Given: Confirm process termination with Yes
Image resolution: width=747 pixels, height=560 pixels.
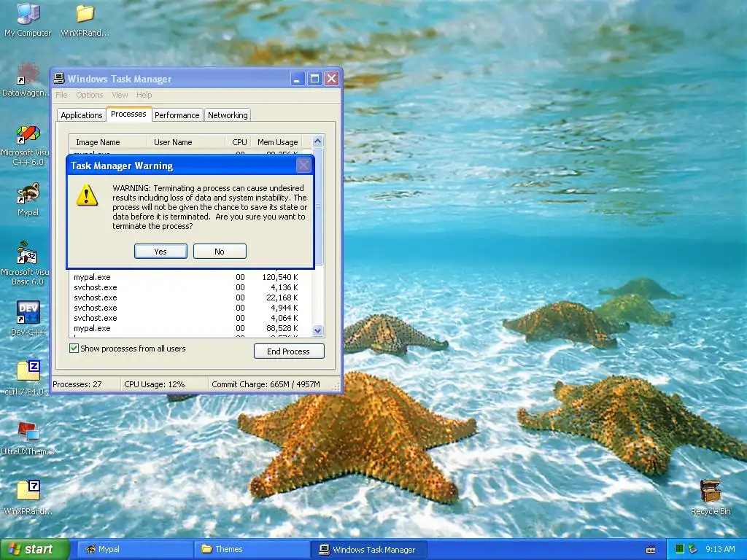Looking at the screenshot, I should (x=160, y=252).
